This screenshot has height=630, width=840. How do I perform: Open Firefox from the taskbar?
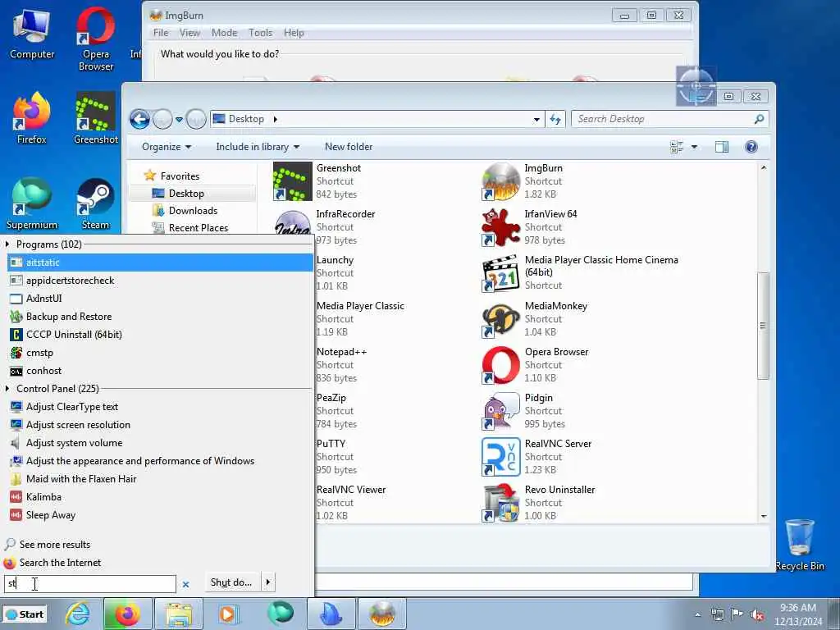coord(127,614)
